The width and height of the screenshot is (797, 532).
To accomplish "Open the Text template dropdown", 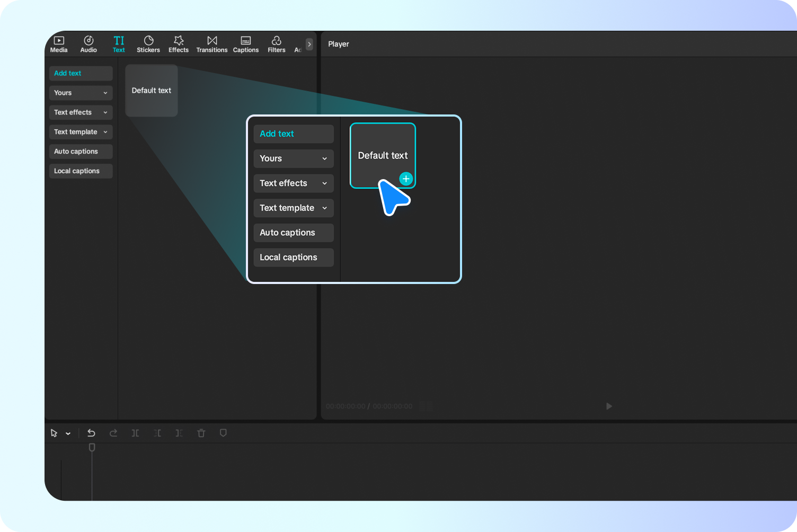I will 81,131.
